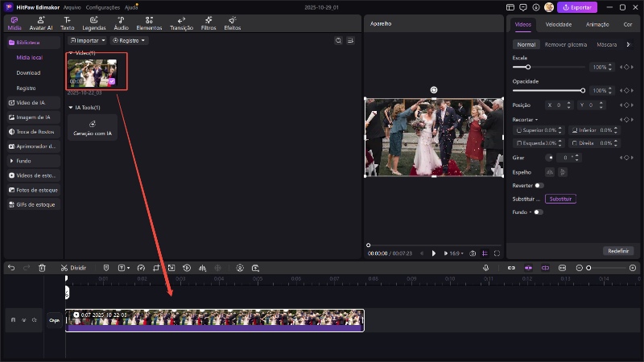Switch to the Velocidade tab
The height and width of the screenshot is (362, 644).
558,24
